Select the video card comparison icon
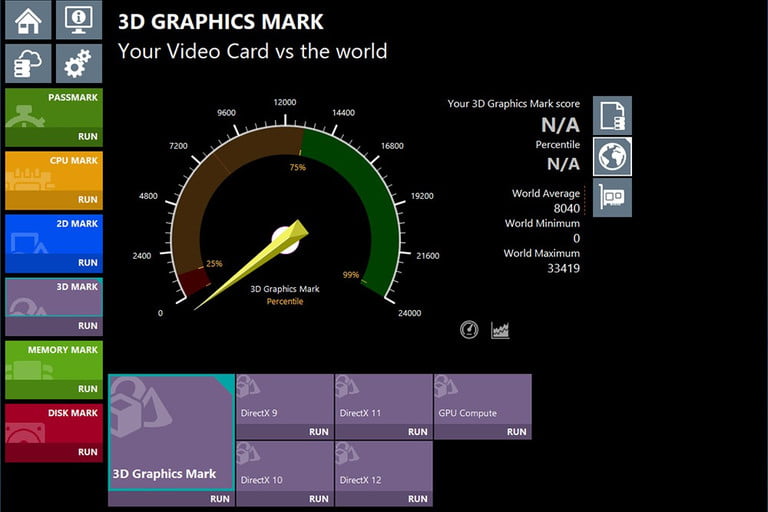The width and height of the screenshot is (768, 512). [612, 197]
